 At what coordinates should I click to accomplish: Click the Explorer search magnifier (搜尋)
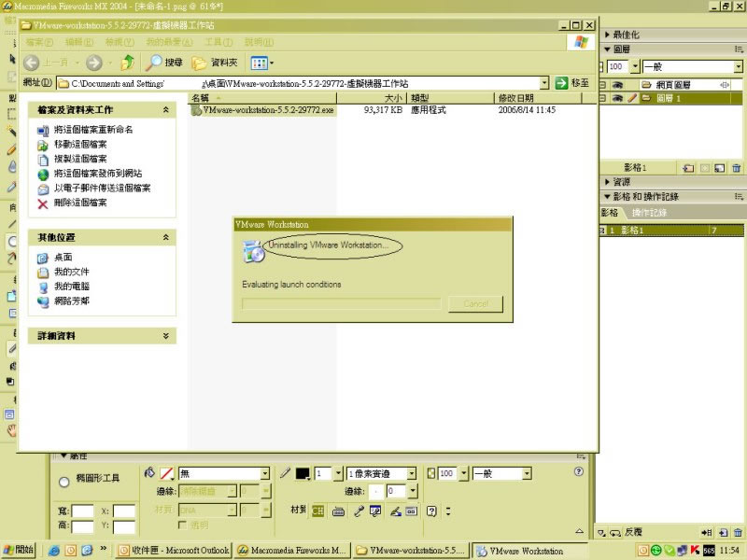point(164,63)
